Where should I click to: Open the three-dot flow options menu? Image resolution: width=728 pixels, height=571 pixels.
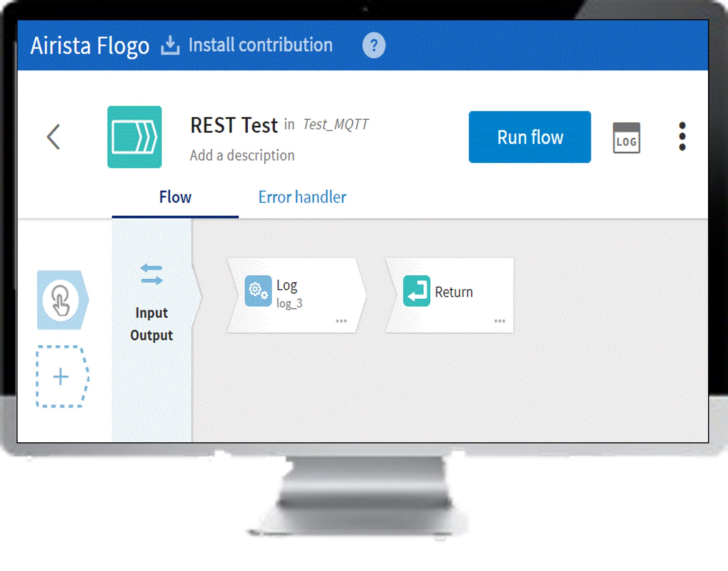point(682,136)
